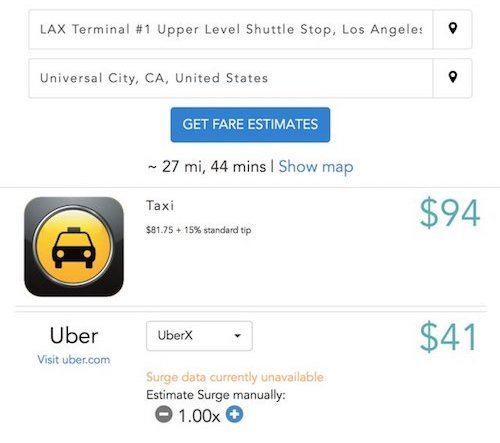500x443 pixels.
Task: Click the Taxi service label
Action: (x=160, y=205)
